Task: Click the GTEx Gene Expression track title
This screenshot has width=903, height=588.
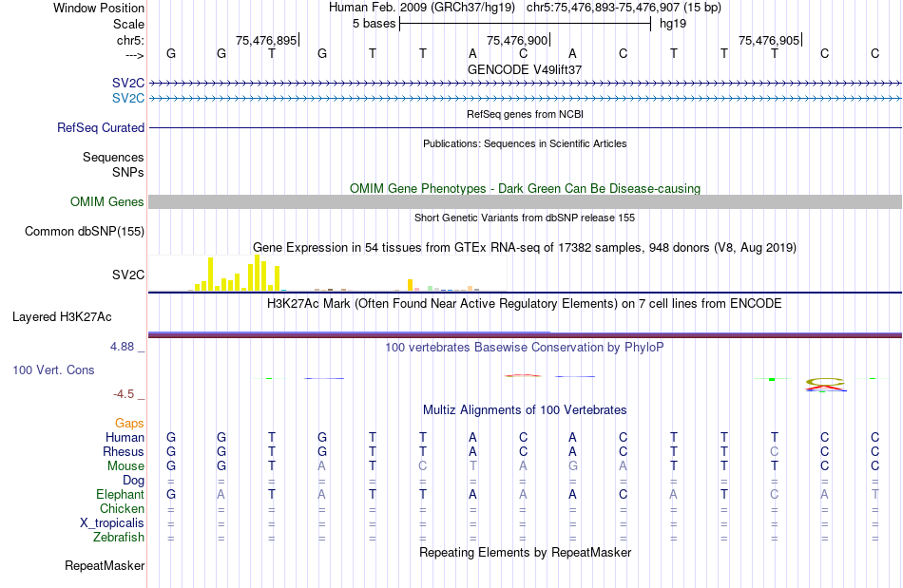Action: click(525, 247)
